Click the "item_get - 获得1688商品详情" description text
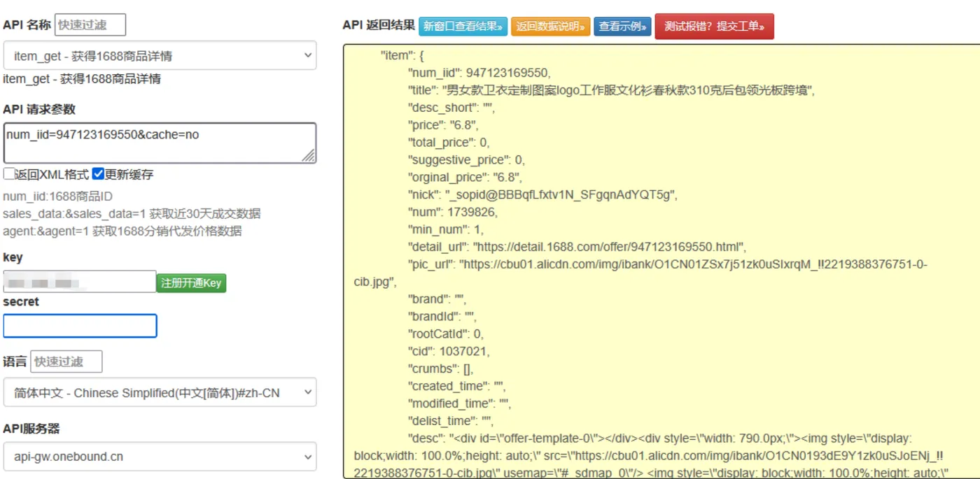 click(x=82, y=79)
